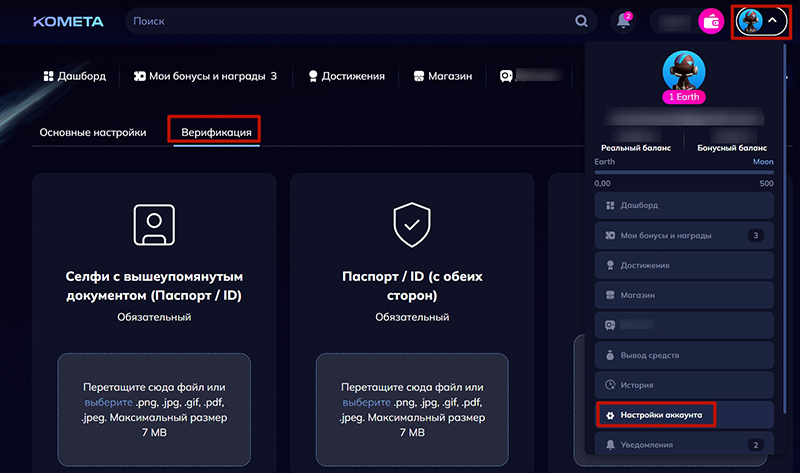Click the passport shield check icon
800x473 pixels.
click(x=412, y=225)
